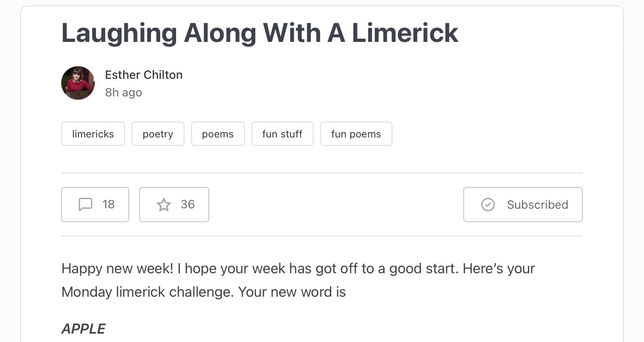Click the "Happy new week!" opening sentence
The height and width of the screenshot is (342, 644).
pyautogui.click(x=117, y=269)
